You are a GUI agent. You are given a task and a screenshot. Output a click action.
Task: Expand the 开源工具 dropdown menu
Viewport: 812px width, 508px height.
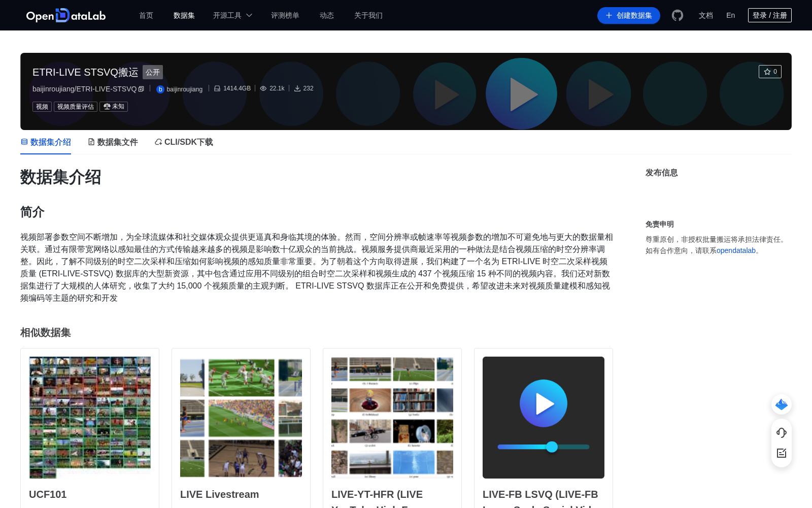pos(232,15)
